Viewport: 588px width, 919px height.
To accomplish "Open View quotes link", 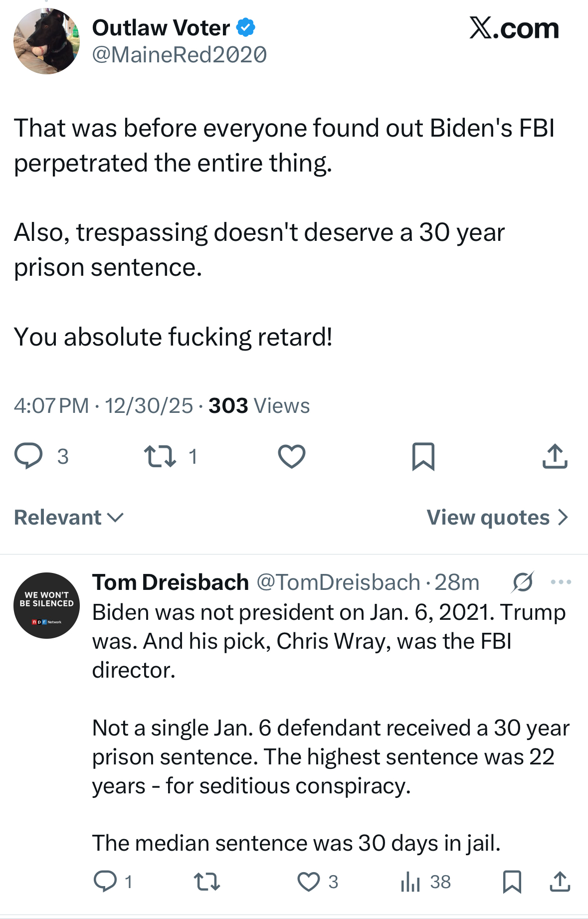I will coord(497,518).
